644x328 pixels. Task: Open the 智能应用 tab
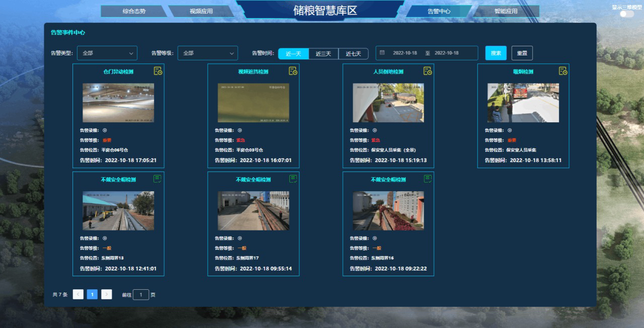point(506,11)
